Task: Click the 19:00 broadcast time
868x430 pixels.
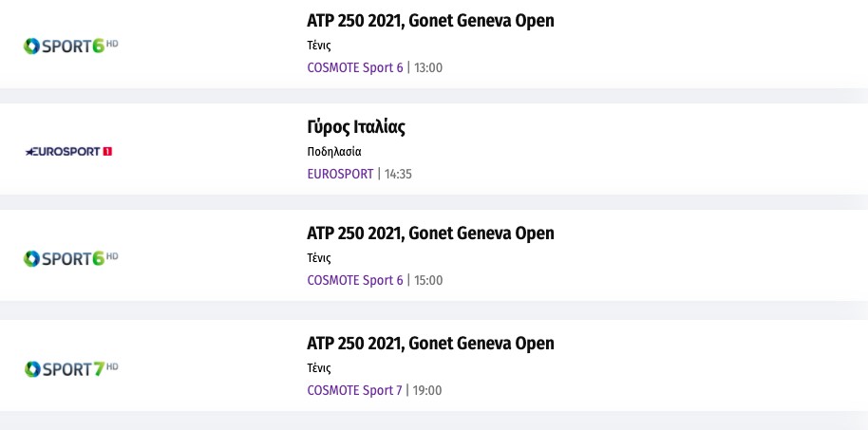Action: [427, 390]
